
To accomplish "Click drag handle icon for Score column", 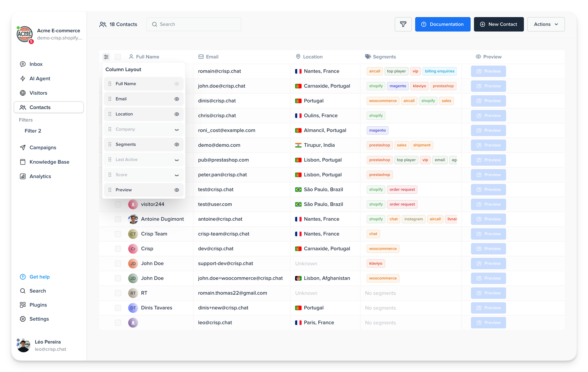I will click(x=110, y=175).
